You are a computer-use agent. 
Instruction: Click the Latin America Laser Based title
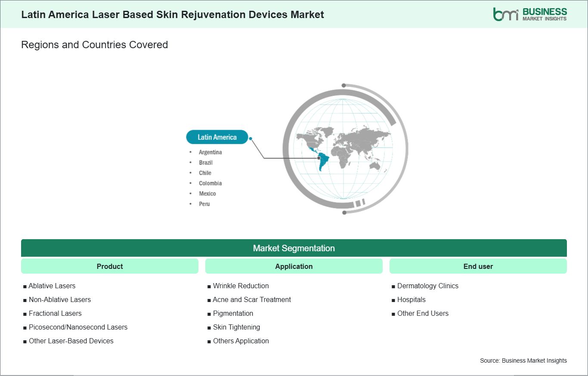[x=173, y=14]
